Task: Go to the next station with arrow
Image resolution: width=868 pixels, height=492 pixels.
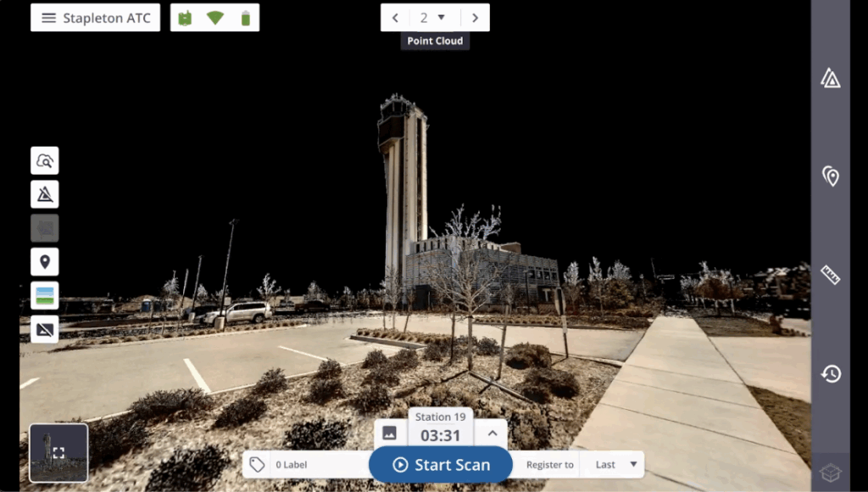Action: (x=475, y=17)
